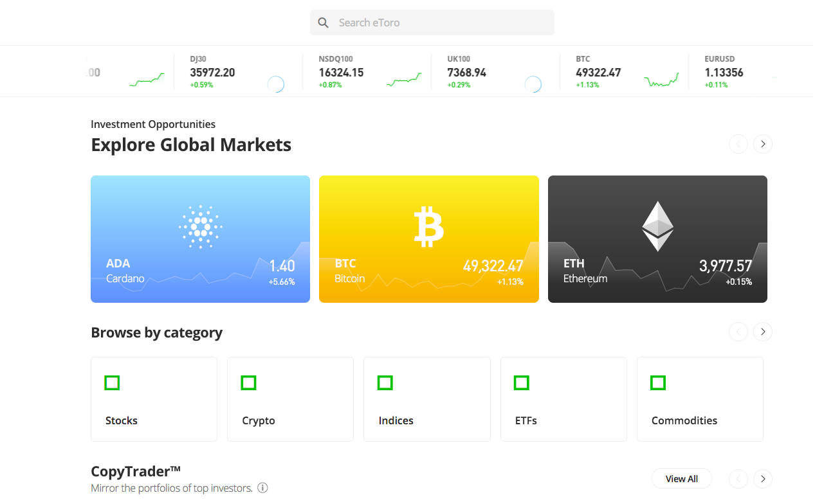Select the Commodities category tile
Viewport: 815px width, 504px height.
[x=700, y=399]
